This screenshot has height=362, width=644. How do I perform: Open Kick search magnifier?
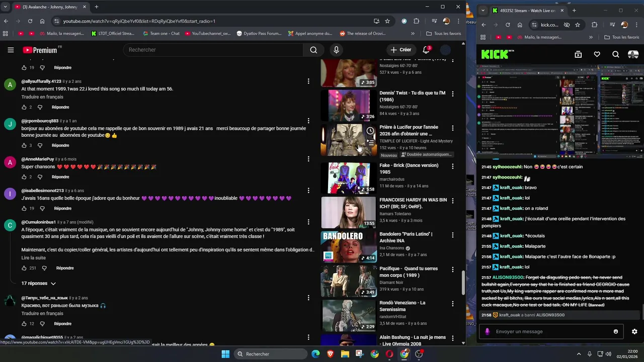click(615, 54)
